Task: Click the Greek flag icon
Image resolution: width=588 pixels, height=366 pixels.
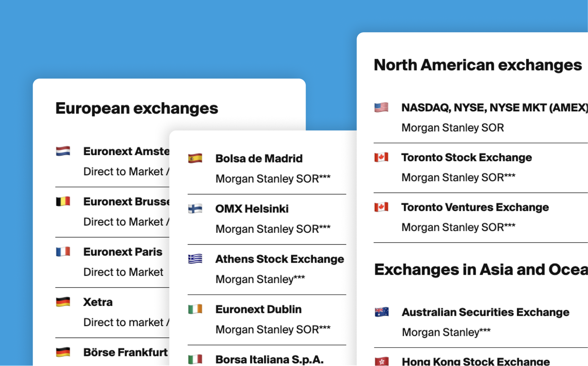Action: click(195, 259)
